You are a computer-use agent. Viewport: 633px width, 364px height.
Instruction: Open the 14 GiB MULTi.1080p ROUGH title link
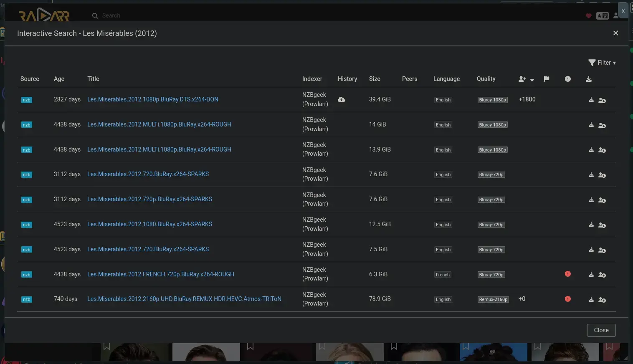(x=159, y=124)
